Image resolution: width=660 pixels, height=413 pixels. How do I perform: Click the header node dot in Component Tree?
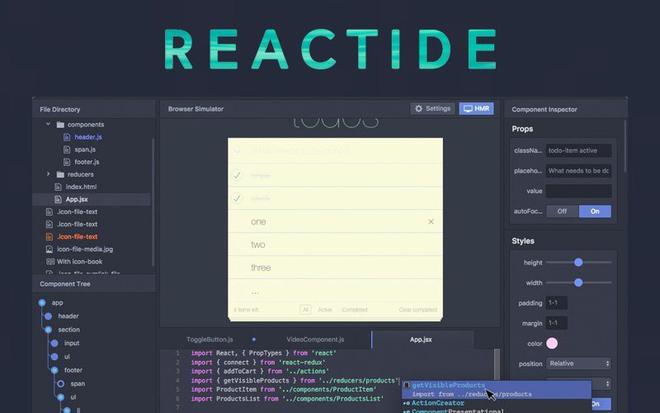48,316
